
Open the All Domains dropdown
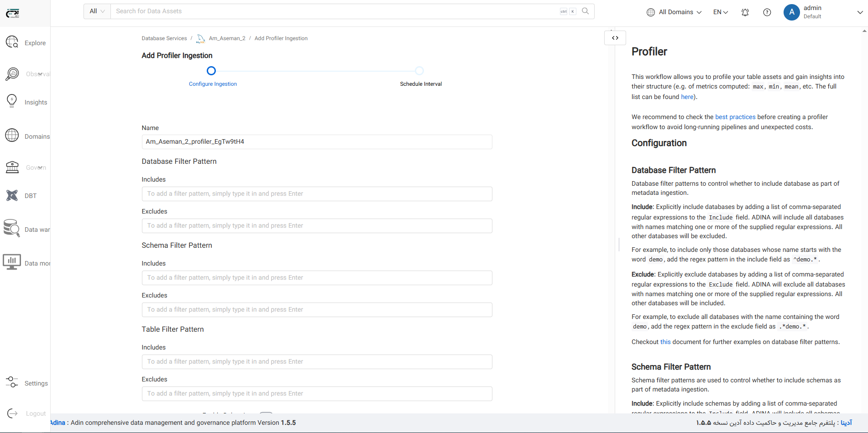pos(674,12)
